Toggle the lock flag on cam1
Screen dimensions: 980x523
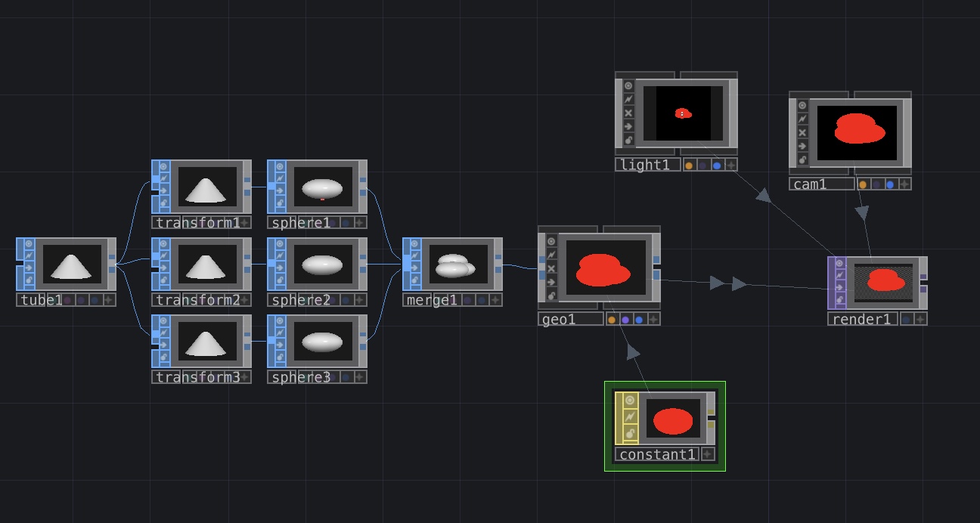pyautogui.click(x=802, y=160)
